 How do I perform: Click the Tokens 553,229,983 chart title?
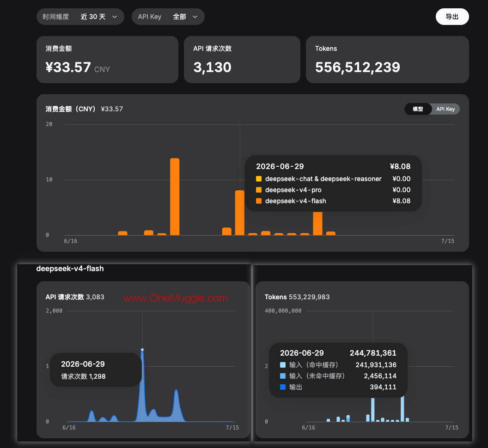pyautogui.click(x=297, y=297)
